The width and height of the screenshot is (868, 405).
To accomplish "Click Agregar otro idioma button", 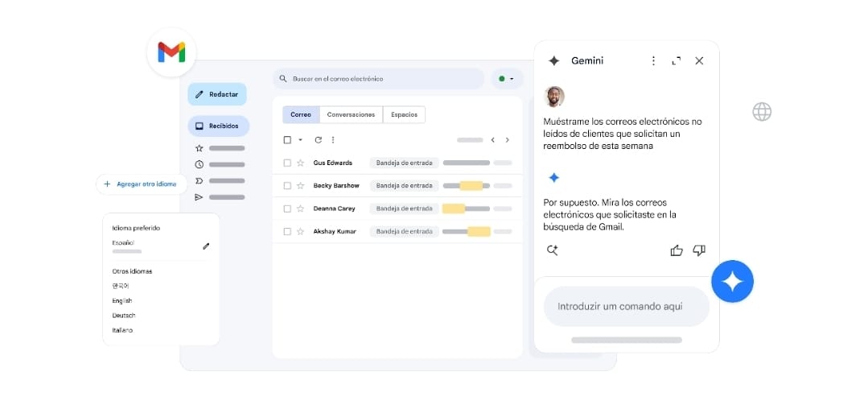I will click(x=141, y=184).
